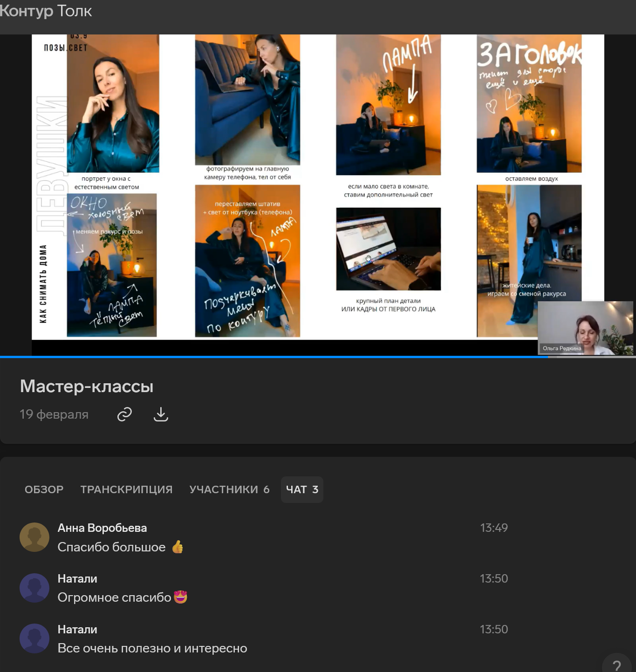Click Натали's avatar beside 'Огромное спасибо'
The image size is (636, 672).
pos(34,588)
